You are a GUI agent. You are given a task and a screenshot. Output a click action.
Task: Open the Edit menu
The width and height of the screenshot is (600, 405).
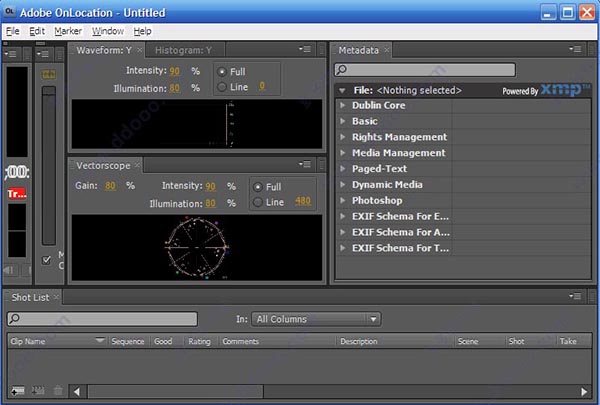point(37,31)
